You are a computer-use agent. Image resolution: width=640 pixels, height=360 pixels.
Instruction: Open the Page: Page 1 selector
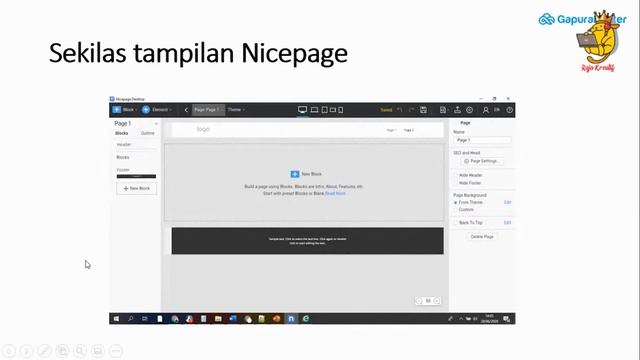tap(208, 110)
